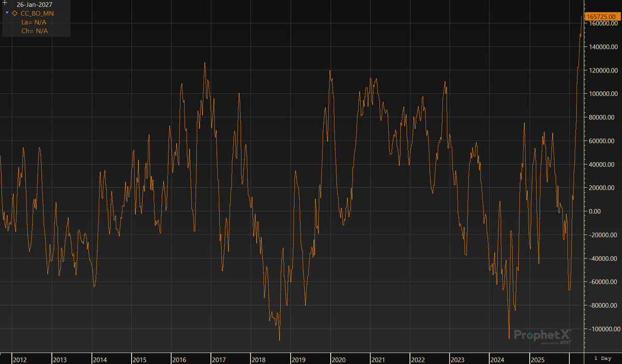The width and height of the screenshot is (622, 364).
Task: Click the 165725.00 last price tag
Action: coord(602,17)
